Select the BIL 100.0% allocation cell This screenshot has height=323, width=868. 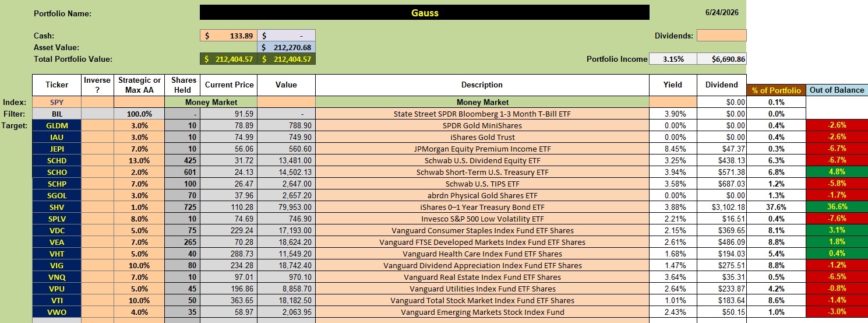[139, 114]
